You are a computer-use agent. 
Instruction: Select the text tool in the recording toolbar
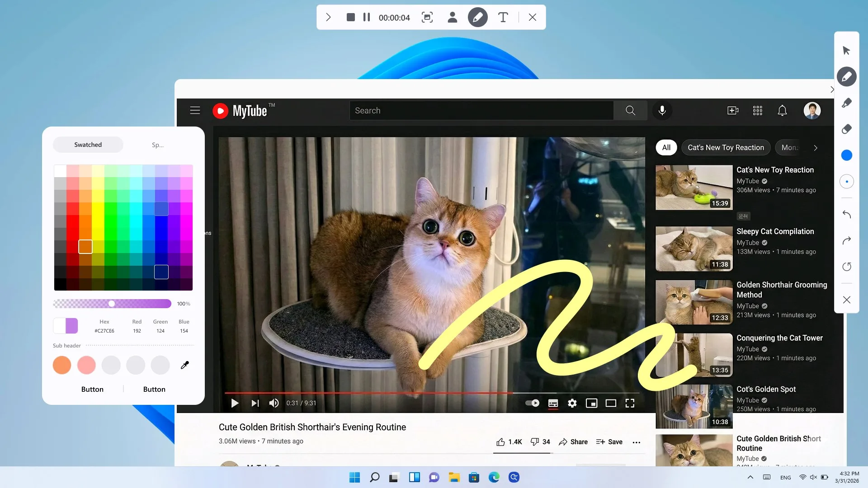pos(503,17)
